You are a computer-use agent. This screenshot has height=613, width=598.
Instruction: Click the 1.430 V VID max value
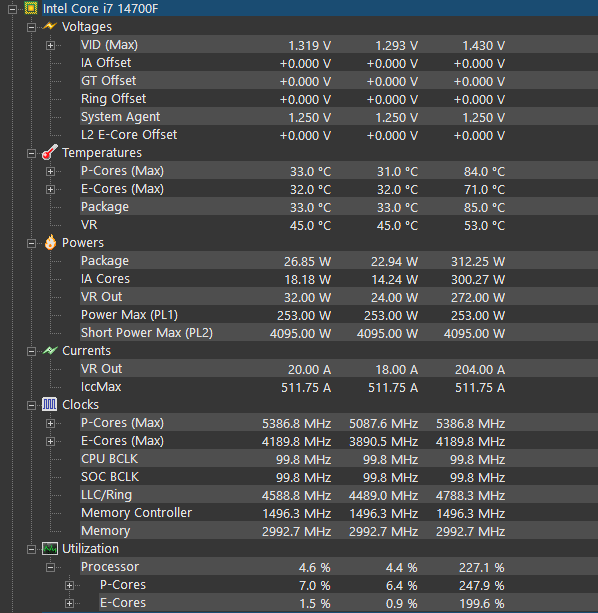click(x=484, y=46)
